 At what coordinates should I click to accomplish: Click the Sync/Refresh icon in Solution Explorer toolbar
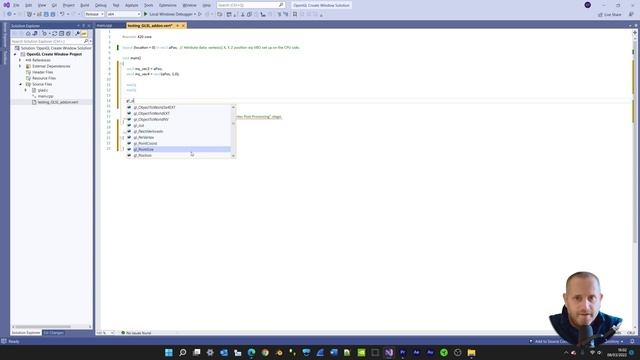(x=54, y=33)
